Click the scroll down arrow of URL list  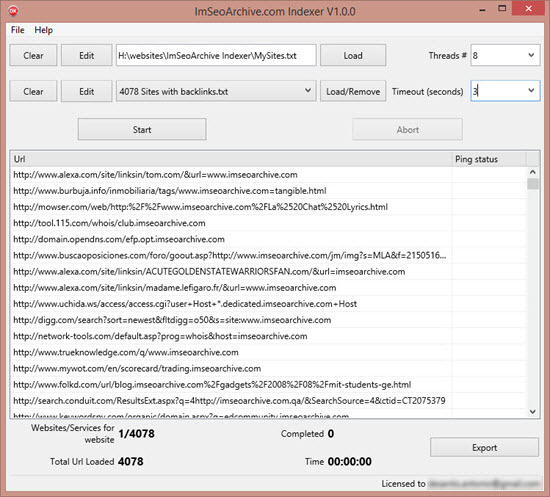(533, 411)
